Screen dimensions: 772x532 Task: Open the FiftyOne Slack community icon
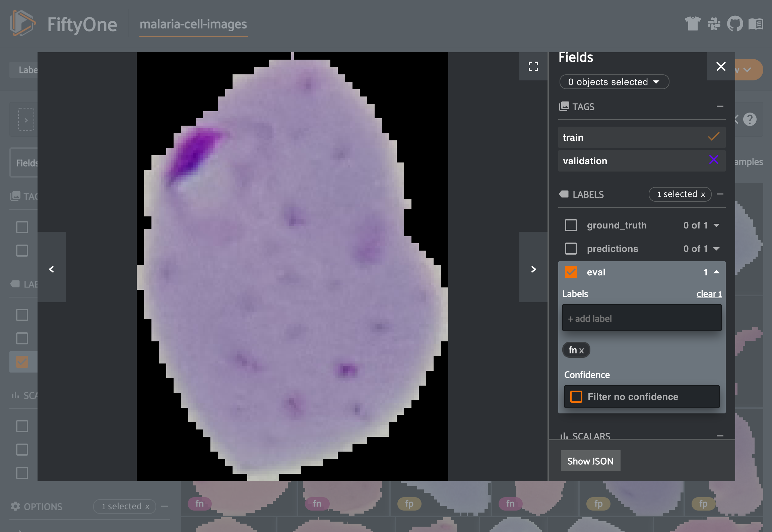715,24
